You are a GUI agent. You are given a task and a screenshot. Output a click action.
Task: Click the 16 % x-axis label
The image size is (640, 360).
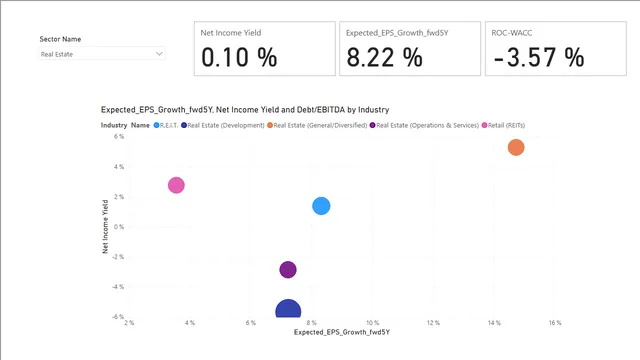[555, 323]
